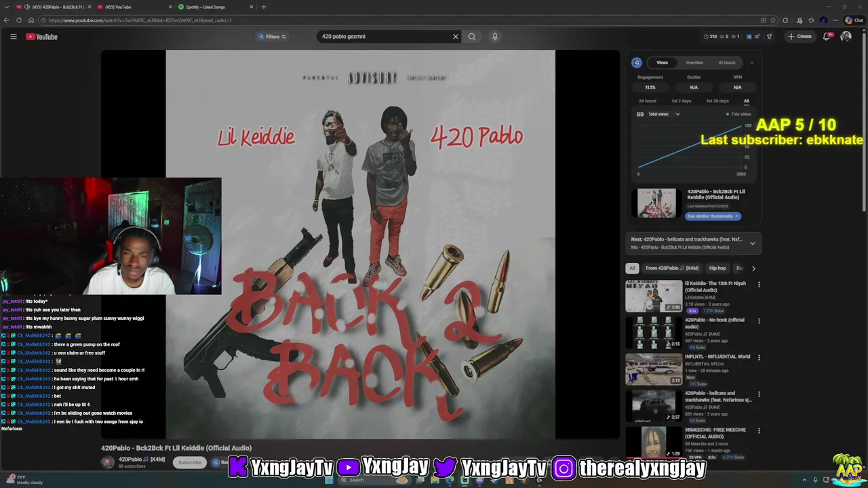The height and width of the screenshot is (488, 868).
Task: Open INFLNTL INFLUENTIAL World thumbnail
Action: 654,369
